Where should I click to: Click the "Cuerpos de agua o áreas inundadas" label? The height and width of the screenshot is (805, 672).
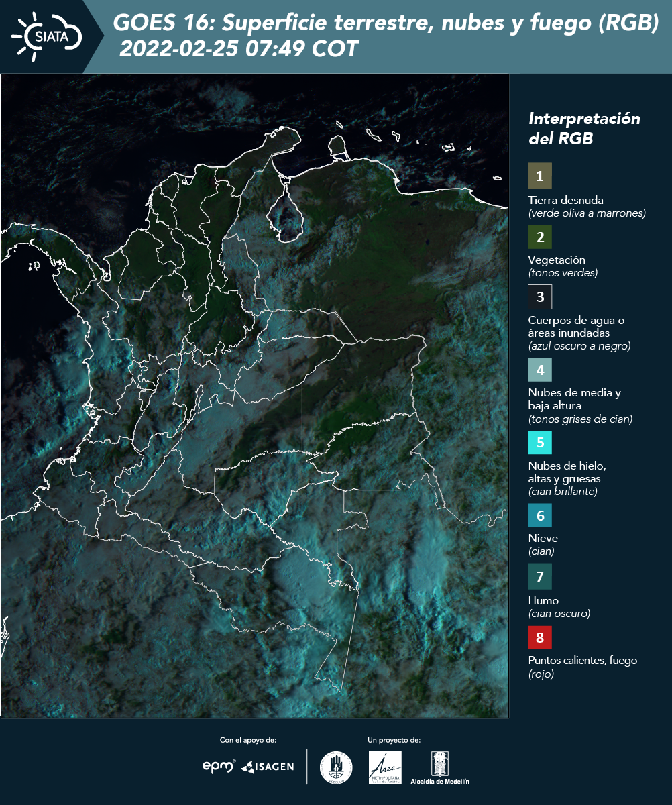click(576, 327)
